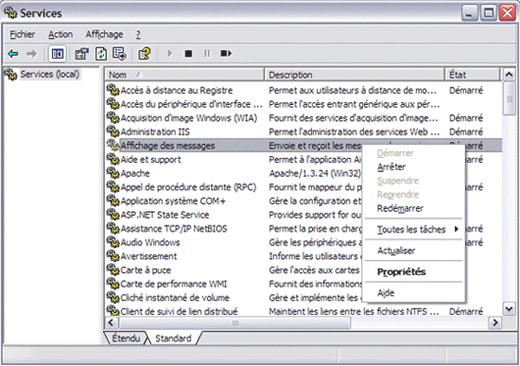The image size is (520, 366).
Task: Pause service with toolbar pause icon
Action: point(207,53)
